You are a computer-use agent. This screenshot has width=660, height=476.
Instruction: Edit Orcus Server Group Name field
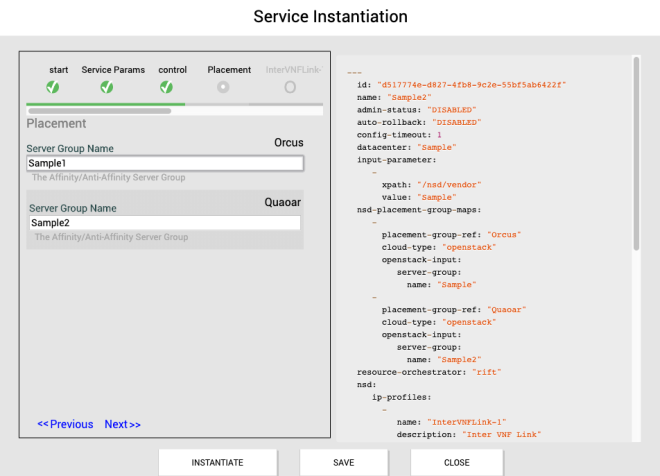164,163
